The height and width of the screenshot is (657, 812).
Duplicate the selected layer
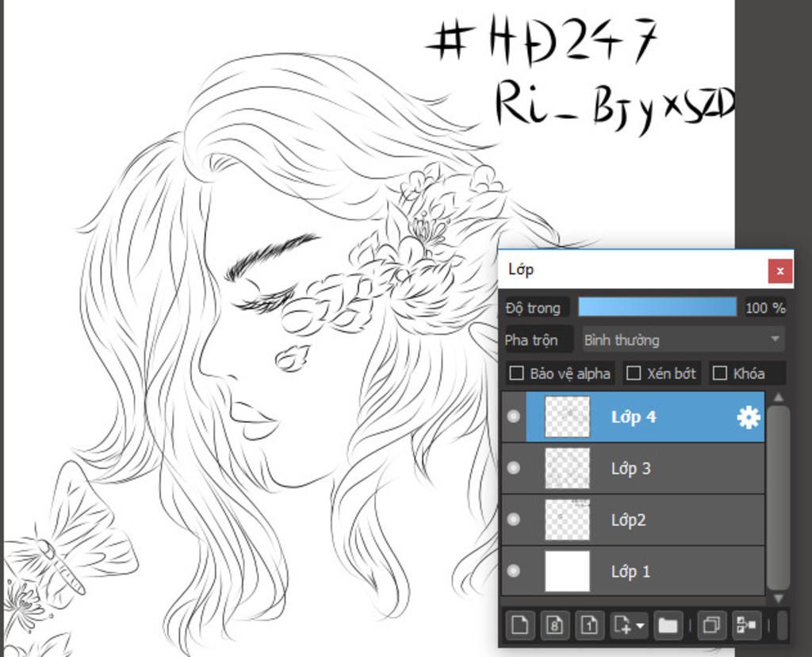tap(710, 625)
